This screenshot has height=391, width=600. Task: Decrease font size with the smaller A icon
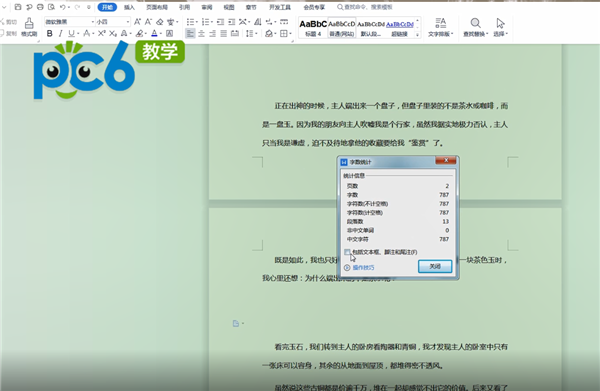148,22
